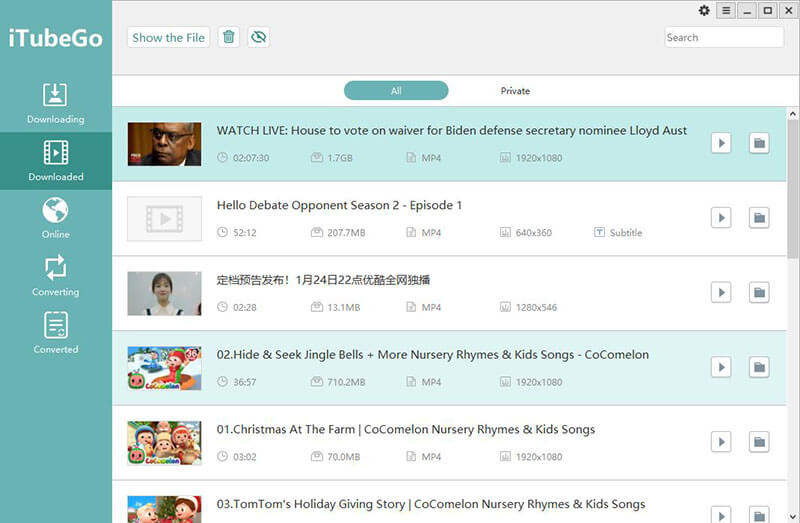This screenshot has height=523, width=800.
Task: Click the Search input field
Action: click(723, 37)
